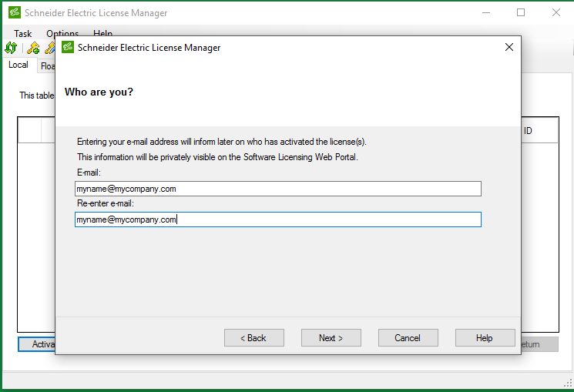Close the Who are you dialog
This screenshot has width=574, height=392.
pyautogui.click(x=509, y=47)
